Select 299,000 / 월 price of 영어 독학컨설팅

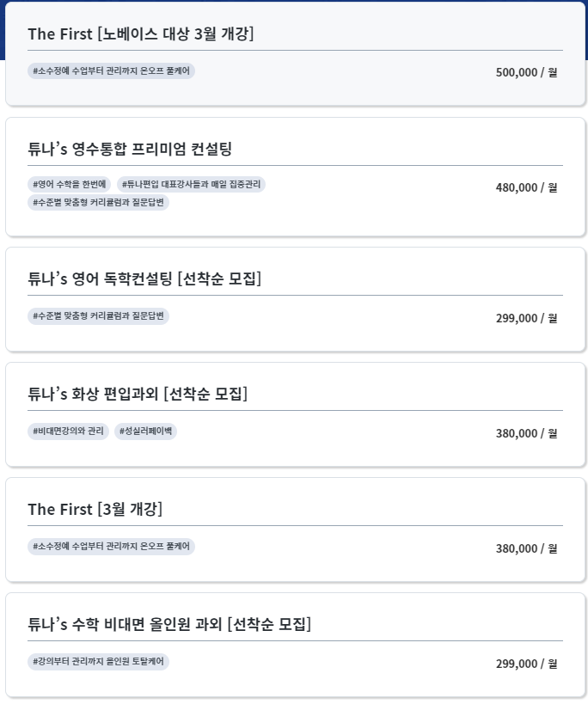click(526, 318)
